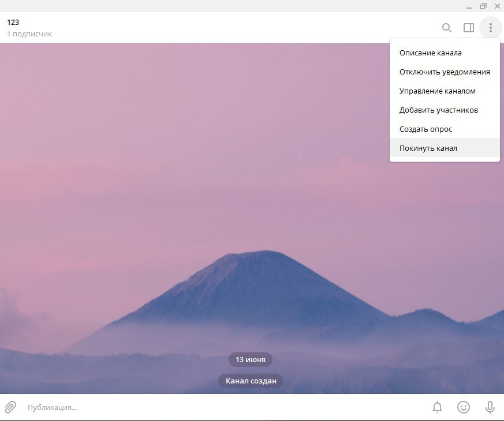Open search in the channel

pos(446,28)
